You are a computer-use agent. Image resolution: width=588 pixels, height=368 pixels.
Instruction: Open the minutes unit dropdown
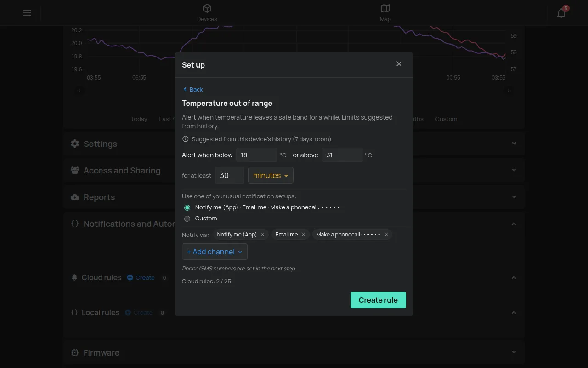tap(271, 175)
